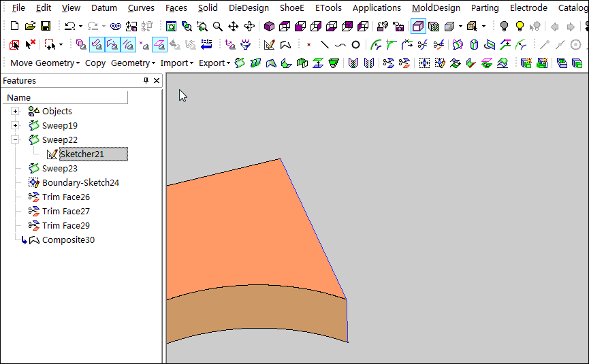The width and height of the screenshot is (589, 364).
Task: Click the yellow light bulb icon
Action: (x=520, y=27)
